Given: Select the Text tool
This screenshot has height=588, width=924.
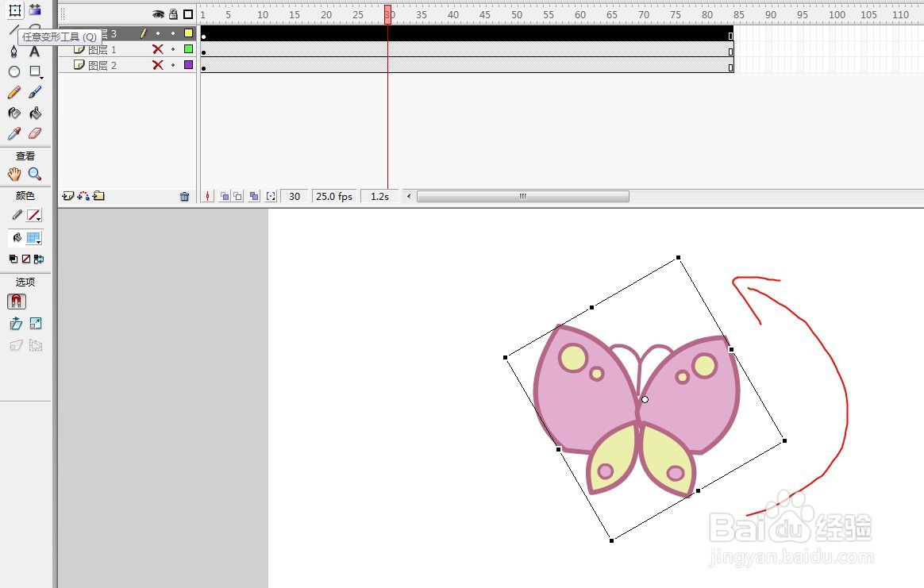Looking at the screenshot, I should 35,52.
